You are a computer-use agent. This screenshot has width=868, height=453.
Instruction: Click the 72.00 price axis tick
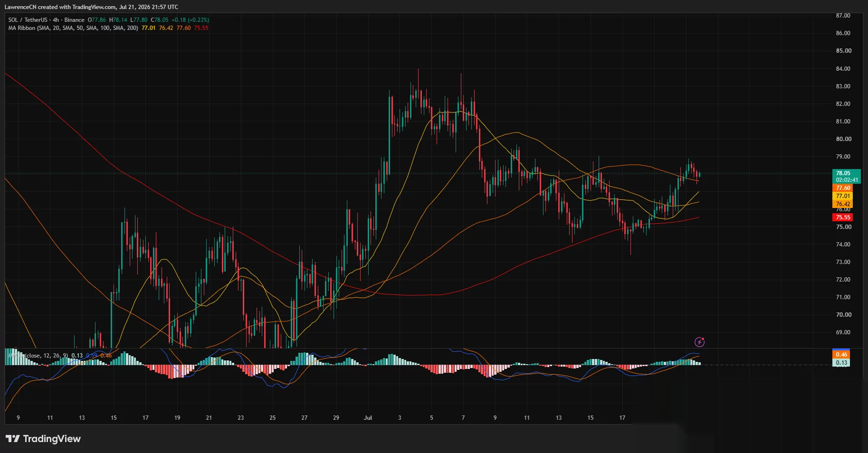click(x=843, y=280)
